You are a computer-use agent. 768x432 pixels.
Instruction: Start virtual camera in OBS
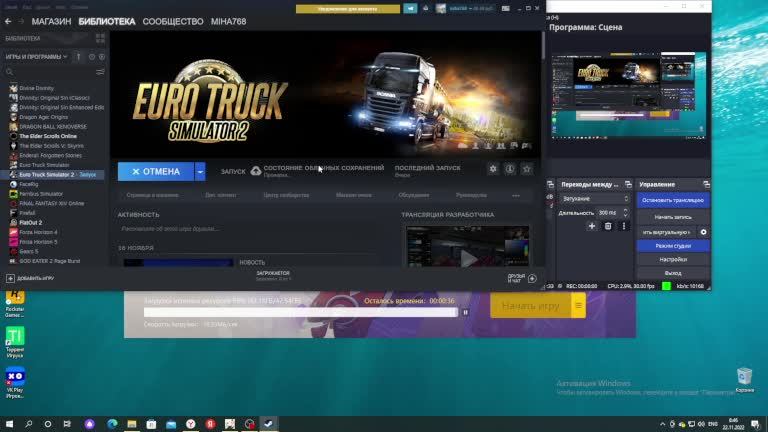tap(667, 232)
